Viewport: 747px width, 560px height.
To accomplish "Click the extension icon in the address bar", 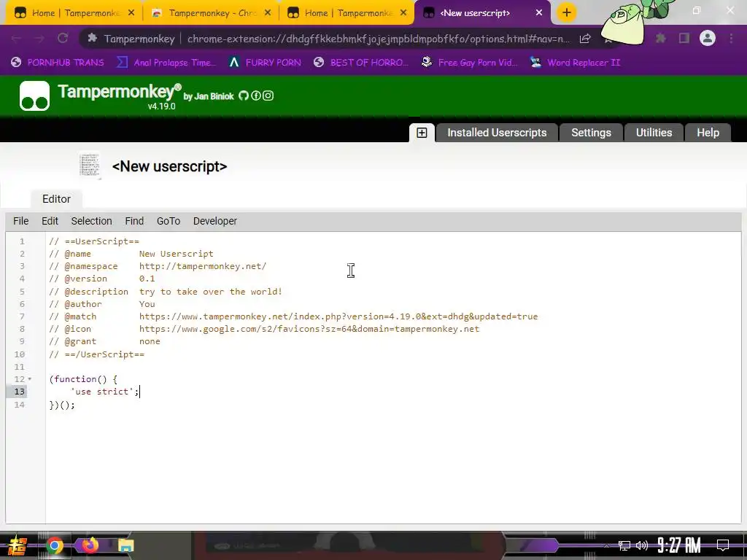I will click(x=93, y=39).
